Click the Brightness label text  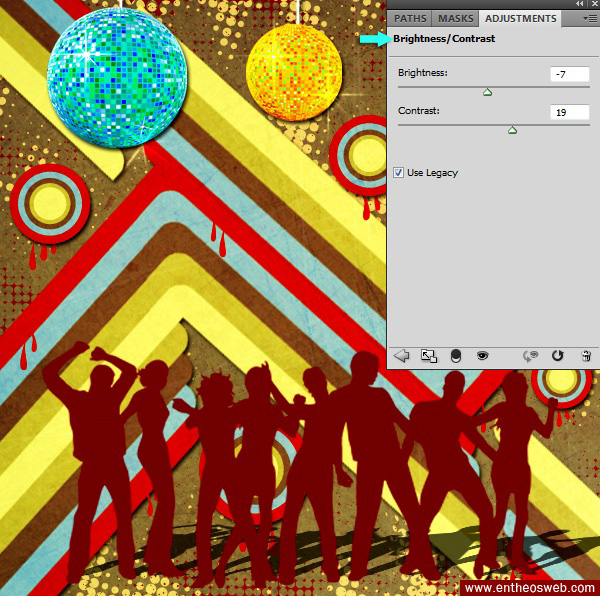click(422, 73)
